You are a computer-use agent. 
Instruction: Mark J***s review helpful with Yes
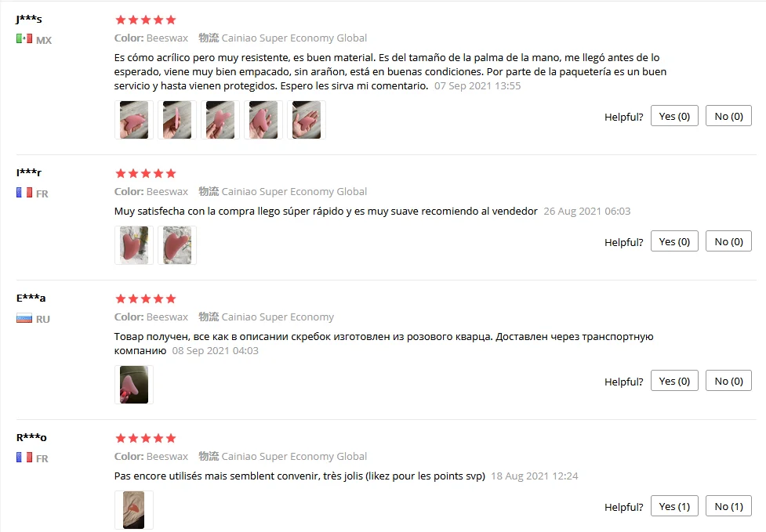tap(674, 116)
